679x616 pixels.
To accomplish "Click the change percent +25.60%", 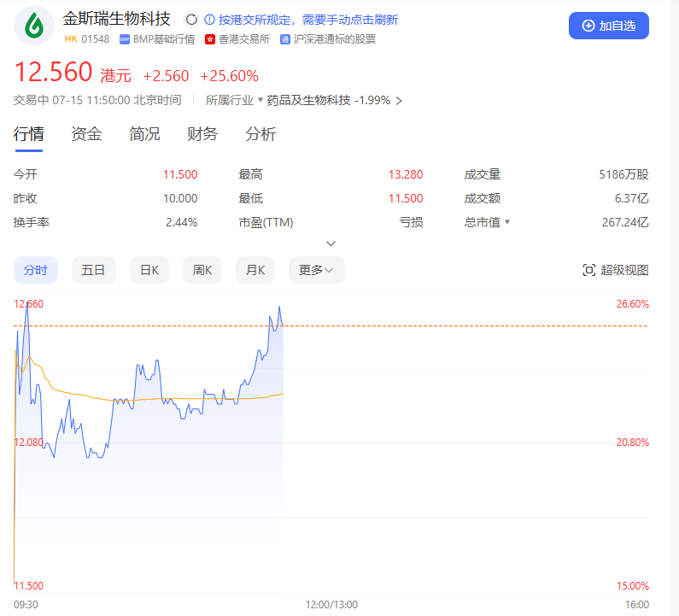I will [x=229, y=76].
